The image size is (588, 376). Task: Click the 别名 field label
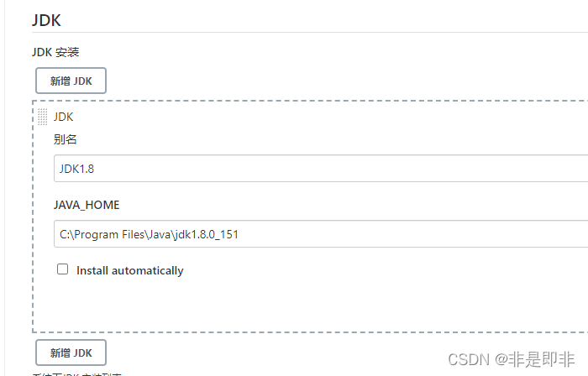[x=66, y=139]
